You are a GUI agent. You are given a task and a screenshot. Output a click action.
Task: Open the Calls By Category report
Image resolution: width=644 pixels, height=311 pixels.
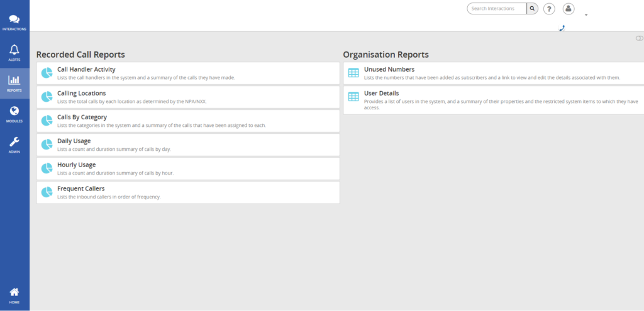click(188, 121)
